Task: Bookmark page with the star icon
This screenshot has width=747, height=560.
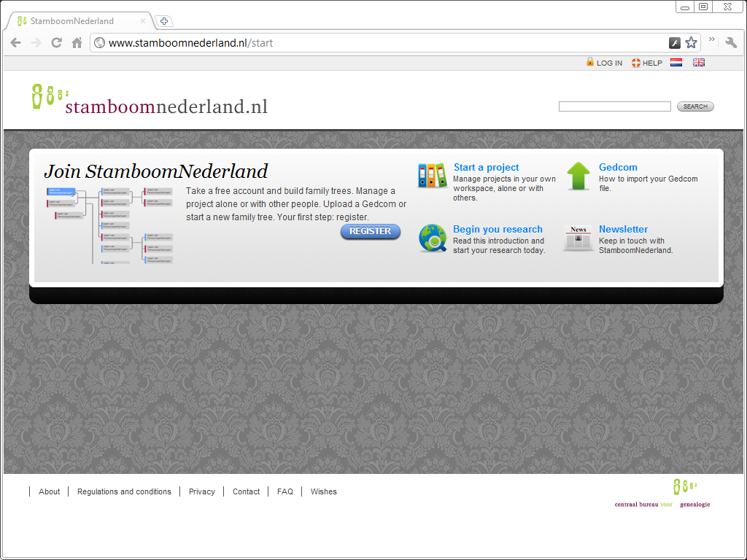Action: click(x=691, y=43)
